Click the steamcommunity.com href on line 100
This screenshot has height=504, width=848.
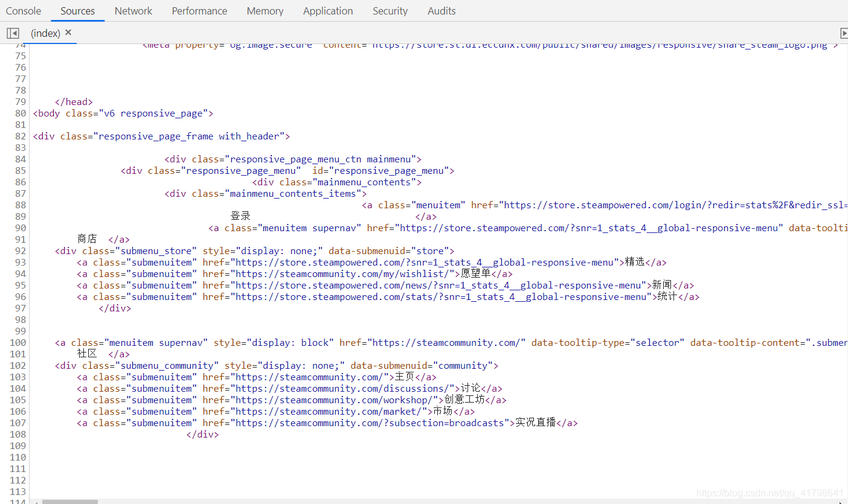pos(432,343)
